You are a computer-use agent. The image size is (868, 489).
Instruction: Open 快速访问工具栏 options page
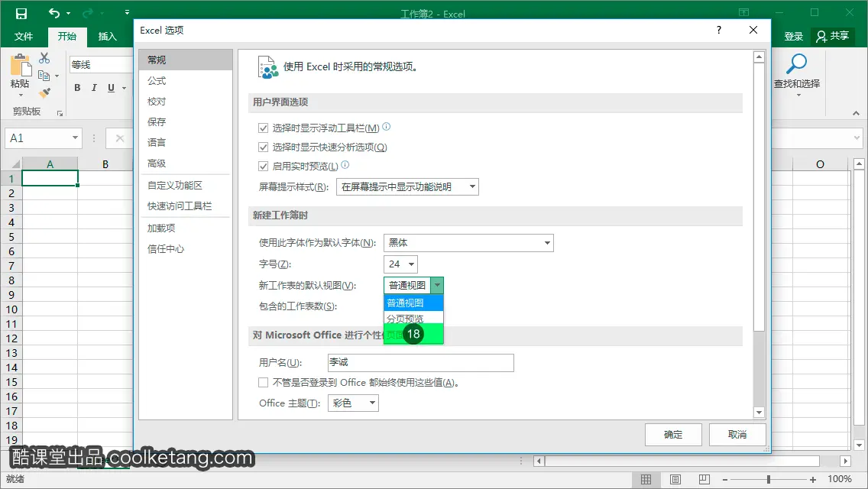pyautogui.click(x=186, y=206)
